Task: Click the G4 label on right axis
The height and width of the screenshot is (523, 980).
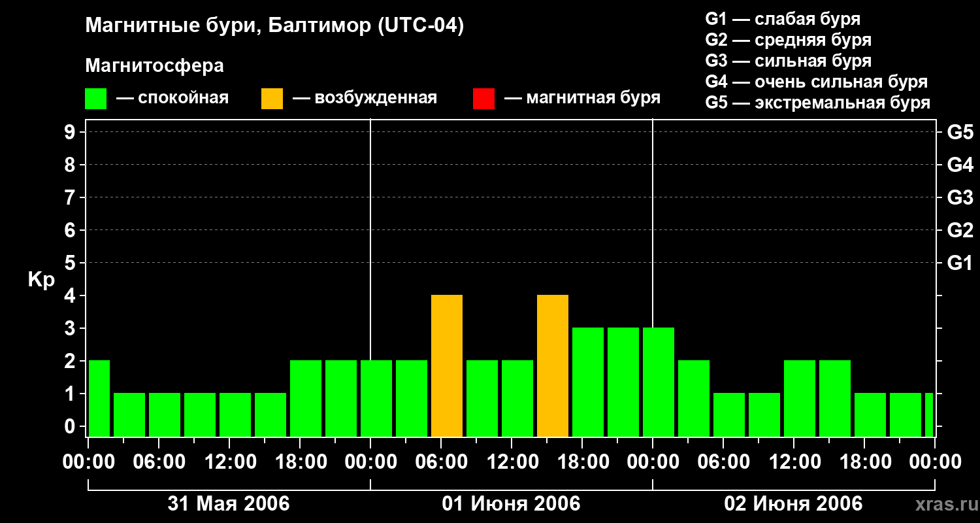Action: 960,165
